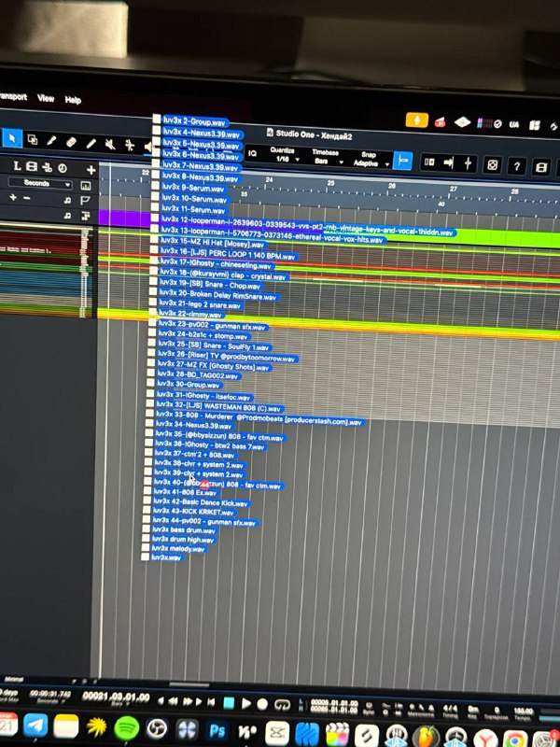Click the timeline ruler at bar 24
The width and height of the screenshot is (560, 747).
[269, 180]
